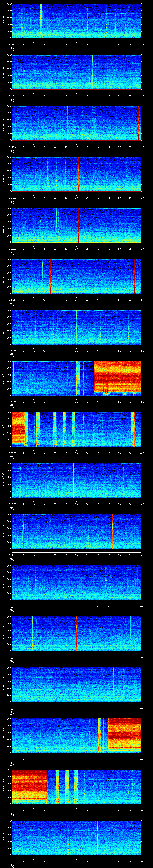Click the 6:05:00 start time label

(x=12, y=249)
